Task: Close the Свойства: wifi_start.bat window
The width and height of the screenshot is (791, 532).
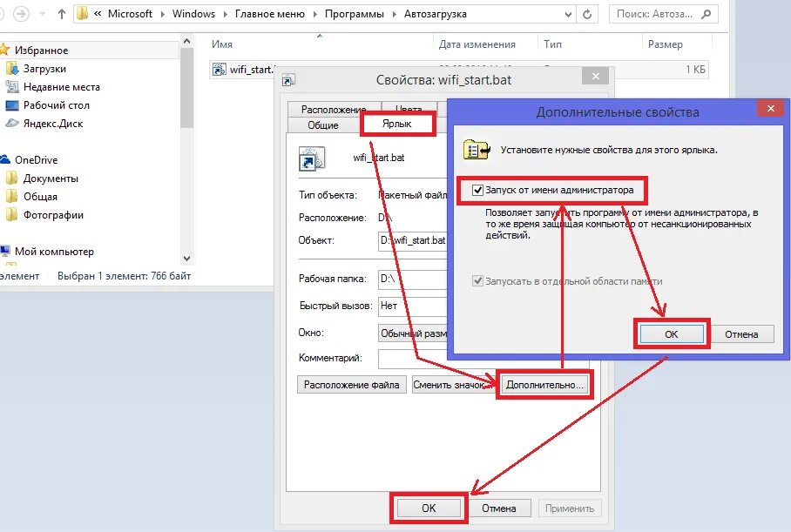Action: tap(596, 76)
